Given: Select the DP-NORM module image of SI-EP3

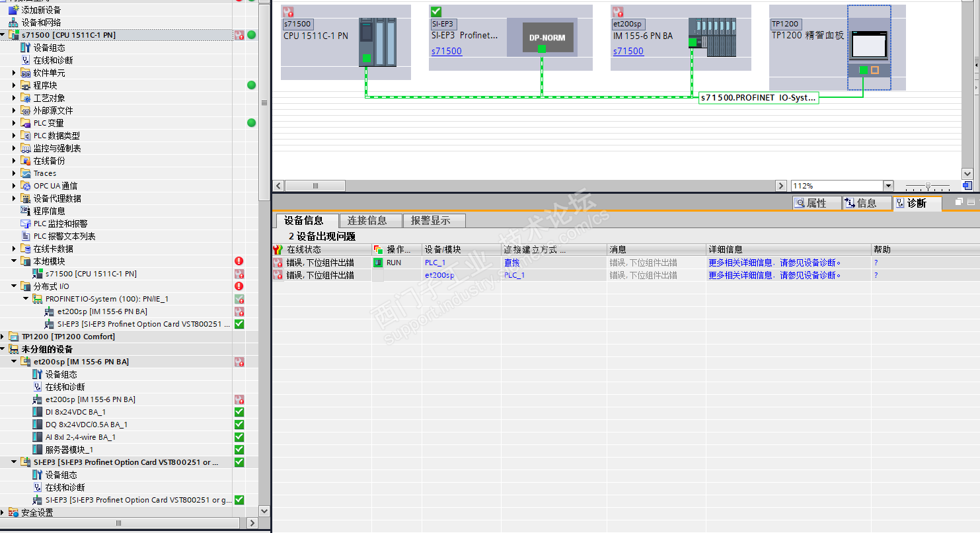Looking at the screenshot, I should [x=548, y=37].
